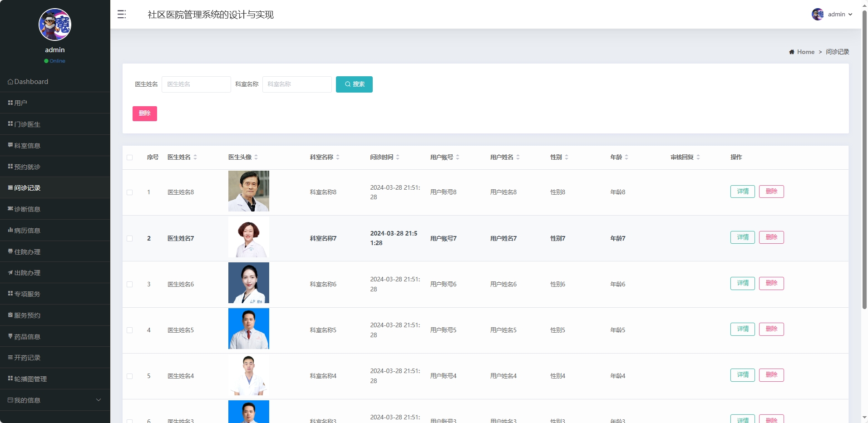Image resolution: width=868 pixels, height=423 pixels.
Task: Click the large sidebar profile avatar
Action: pyautogui.click(x=55, y=25)
